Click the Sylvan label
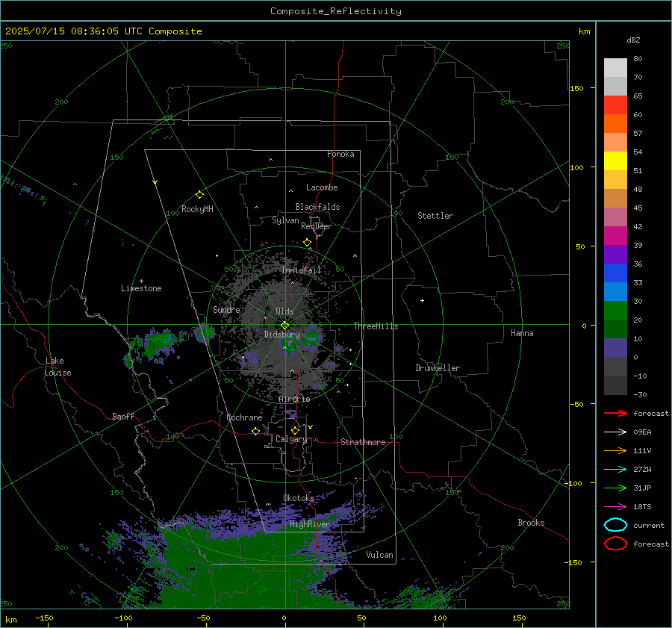 click(285, 220)
